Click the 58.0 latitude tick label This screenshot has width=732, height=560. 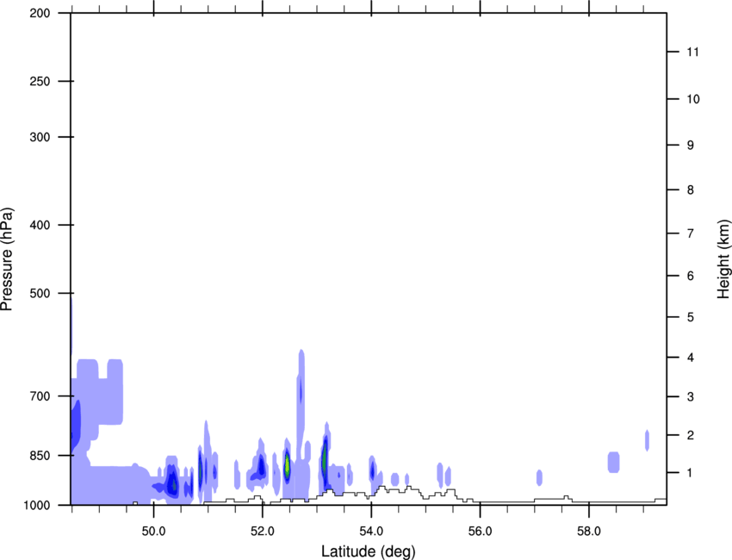click(589, 532)
